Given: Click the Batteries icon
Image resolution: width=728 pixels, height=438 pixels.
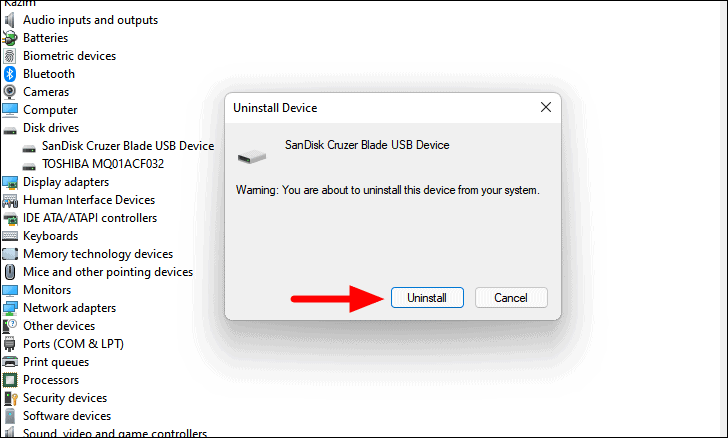Looking at the screenshot, I should pyautogui.click(x=10, y=38).
